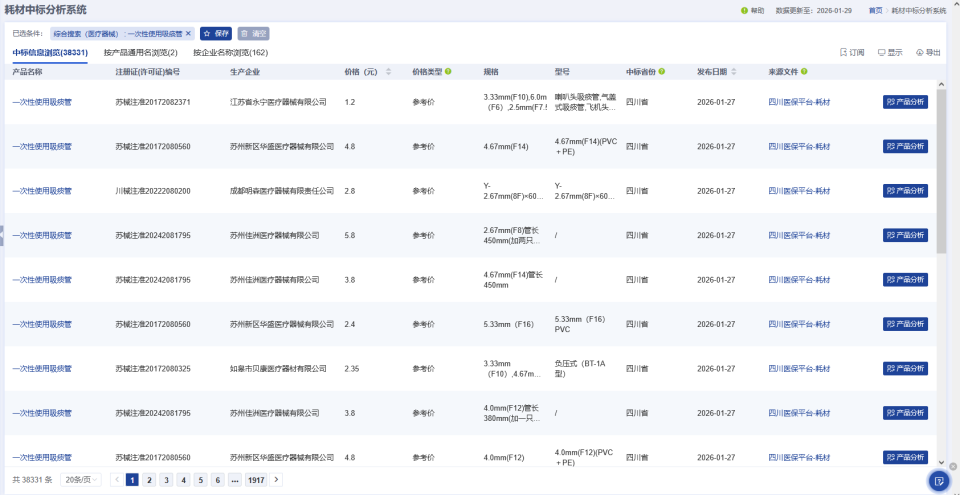Open 四川医保平台-耗材 link in 贝康 row
This screenshot has height=495, width=960.
[799, 369]
